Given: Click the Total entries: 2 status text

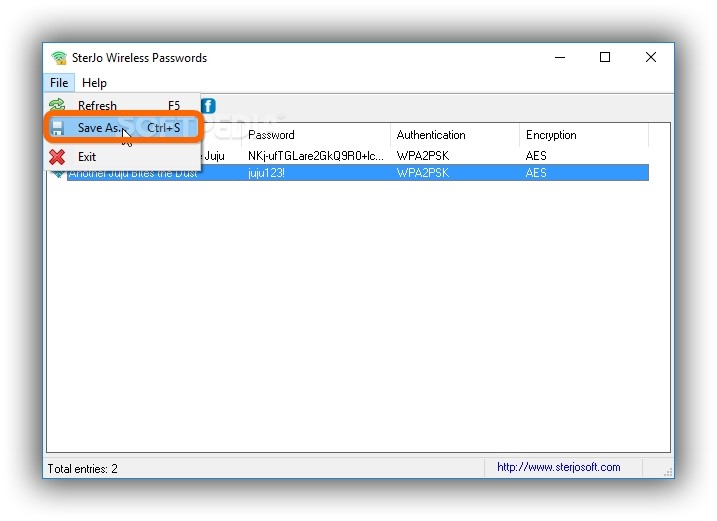Looking at the screenshot, I should click(83, 469).
